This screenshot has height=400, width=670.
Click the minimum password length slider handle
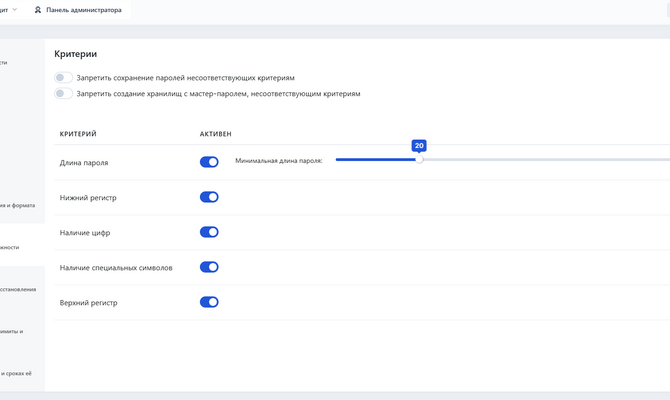coord(419,159)
